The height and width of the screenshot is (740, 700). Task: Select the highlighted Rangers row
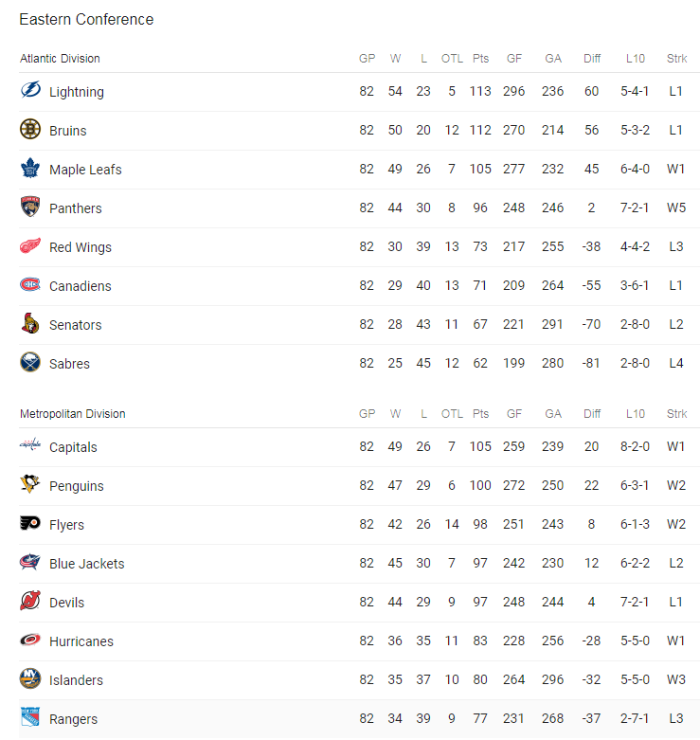point(359,719)
